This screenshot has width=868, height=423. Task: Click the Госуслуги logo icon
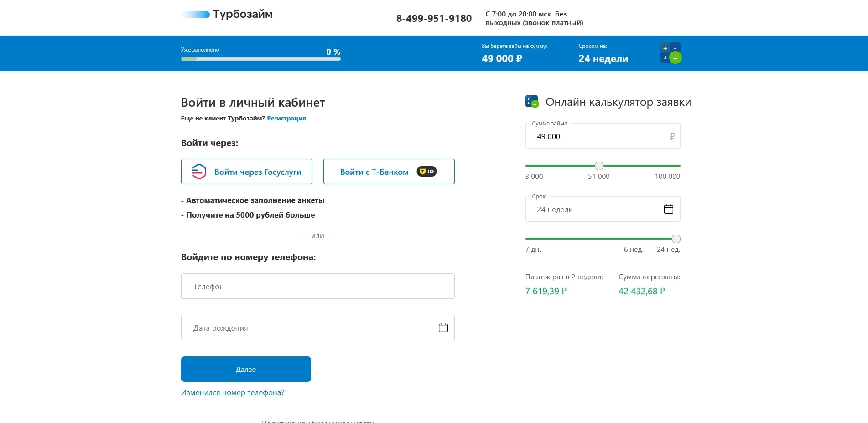[x=199, y=172]
